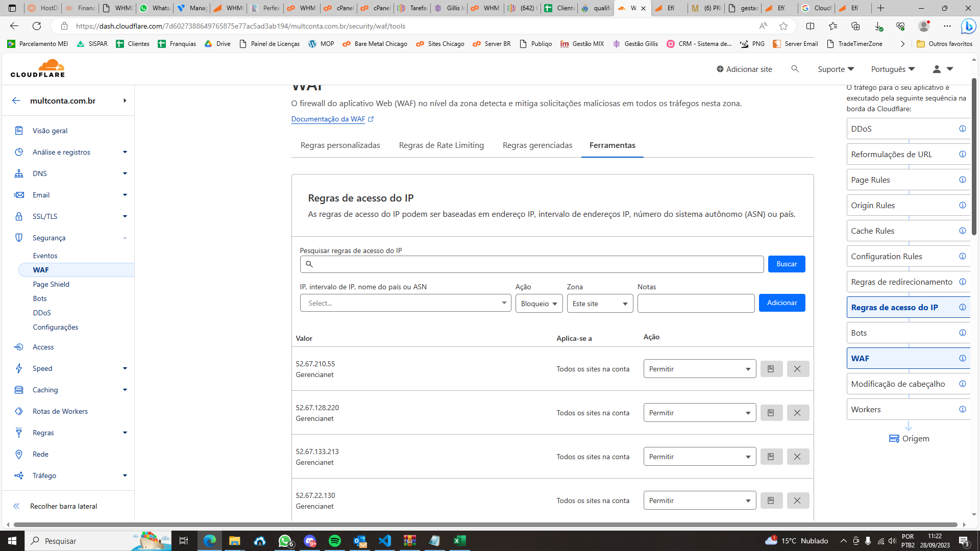The width and height of the screenshot is (980, 551).
Task: Click the Access shield icon
Action: (18, 347)
